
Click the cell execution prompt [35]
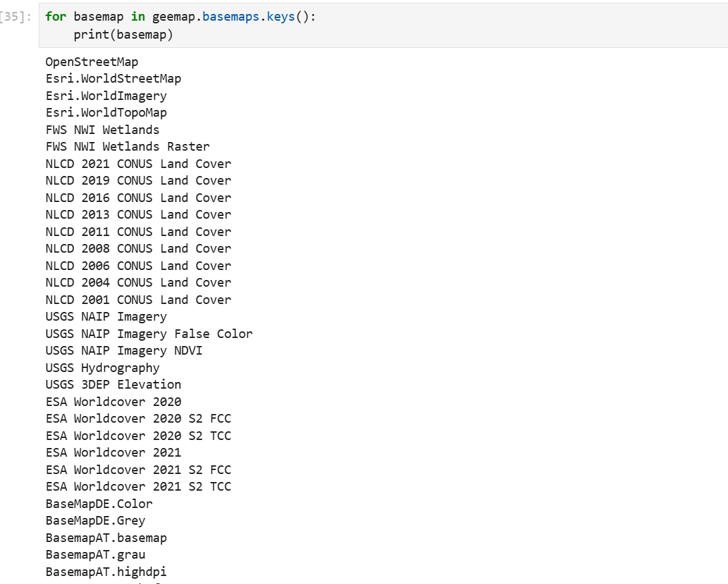tap(16, 17)
